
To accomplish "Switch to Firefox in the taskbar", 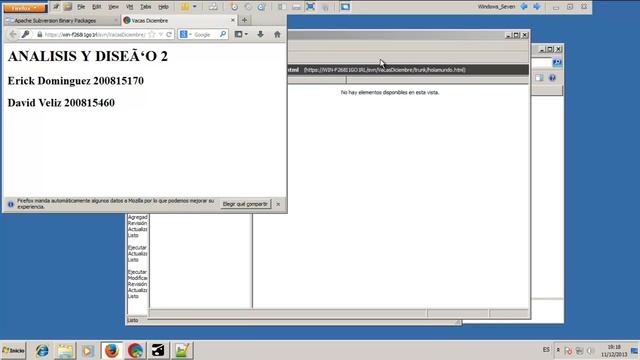I will 112,351.
